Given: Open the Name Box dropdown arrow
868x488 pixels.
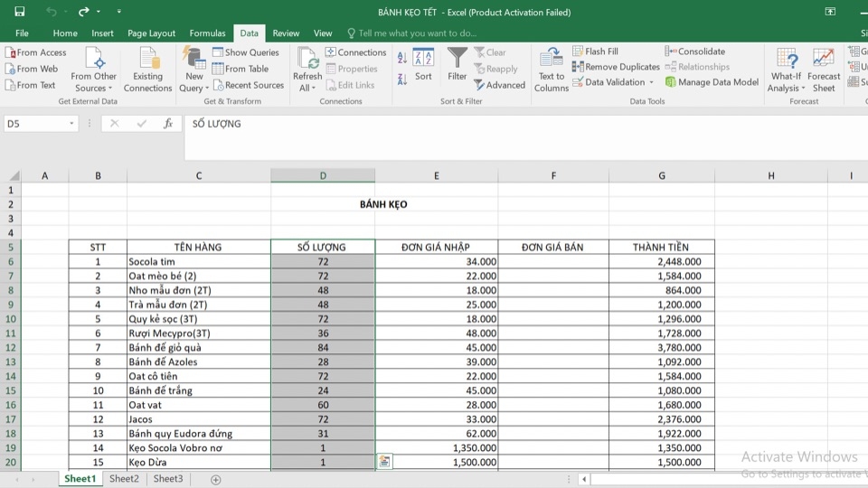Looking at the screenshot, I should click(71, 124).
